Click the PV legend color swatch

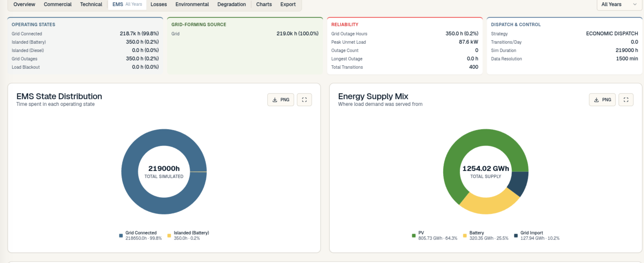[x=414, y=235]
